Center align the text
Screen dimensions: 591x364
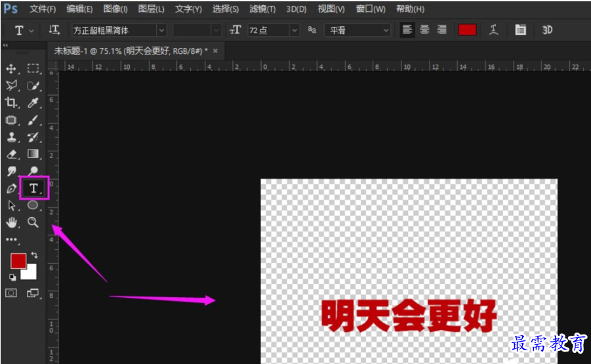(424, 30)
